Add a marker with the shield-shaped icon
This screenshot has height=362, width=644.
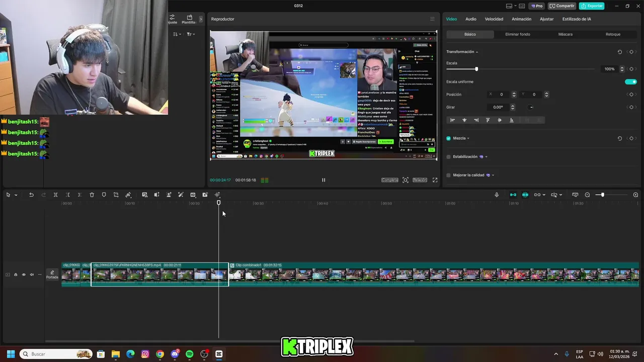click(104, 195)
